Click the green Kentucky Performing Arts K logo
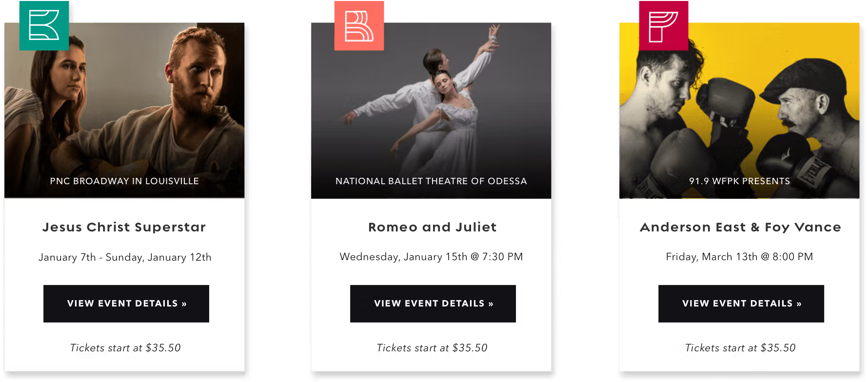This screenshot has width=868, height=382. tap(43, 25)
